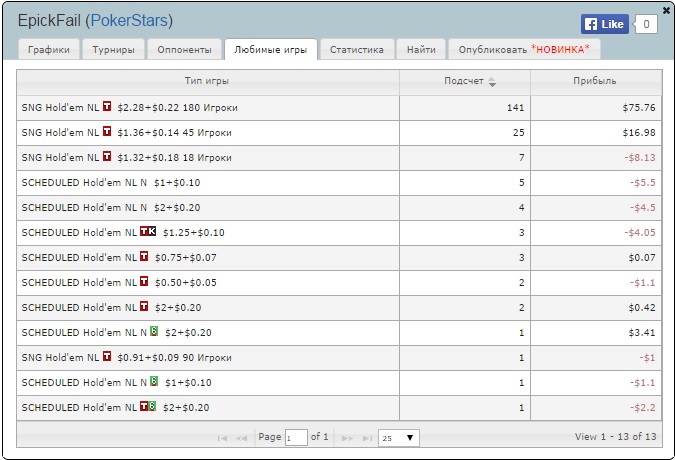Click the Facebook Like button
The height and width of the screenshot is (460, 675).
click(x=605, y=24)
